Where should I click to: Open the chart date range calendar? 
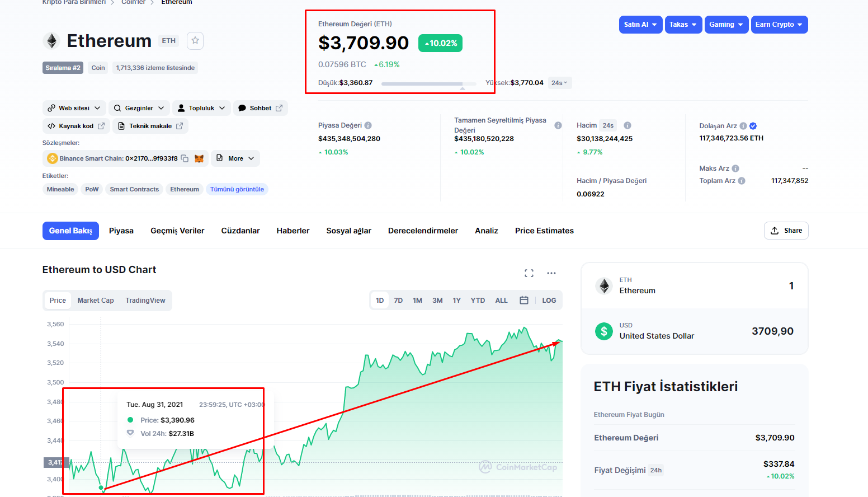(x=524, y=301)
